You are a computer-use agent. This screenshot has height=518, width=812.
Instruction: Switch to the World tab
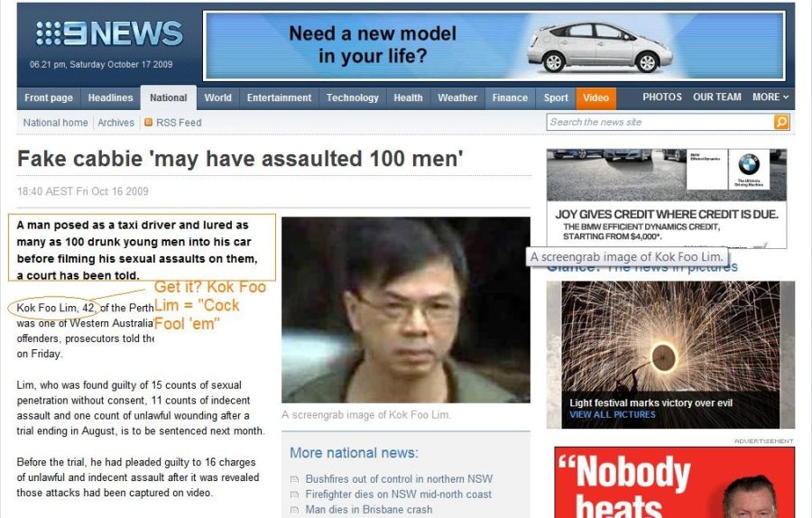(217, 97)
